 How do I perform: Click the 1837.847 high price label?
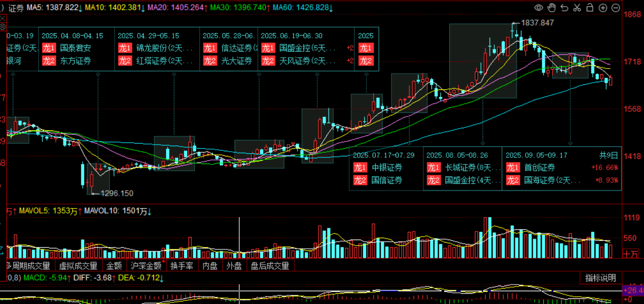click(537, 23)
